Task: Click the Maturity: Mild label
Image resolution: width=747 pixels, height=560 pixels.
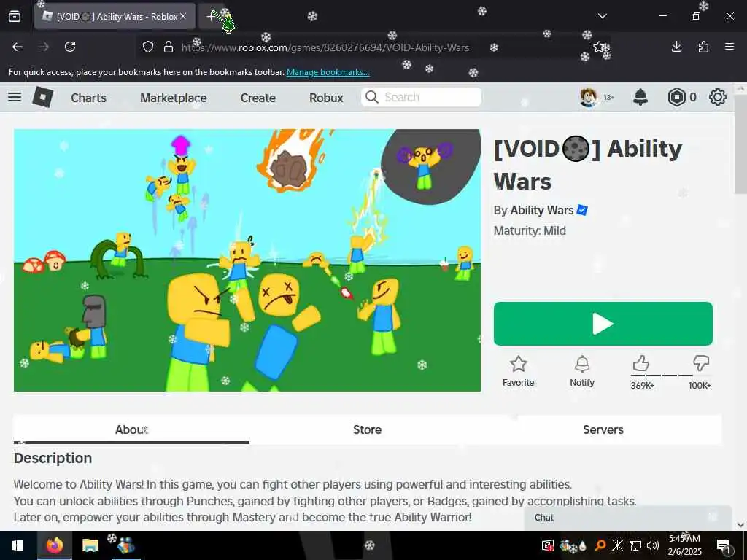Action: 530,231
